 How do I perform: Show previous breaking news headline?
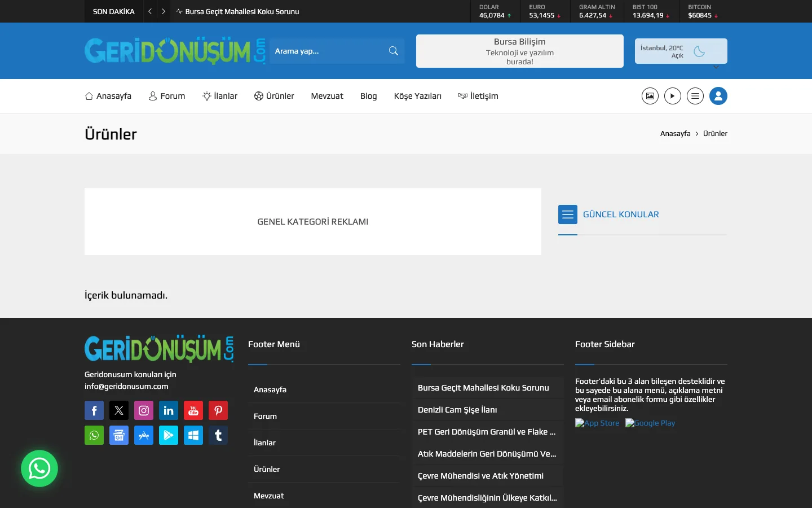[x=150, y=11]
